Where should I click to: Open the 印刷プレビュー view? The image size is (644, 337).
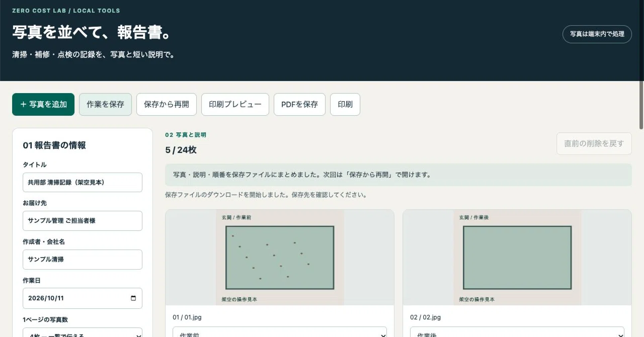(235, 104)
